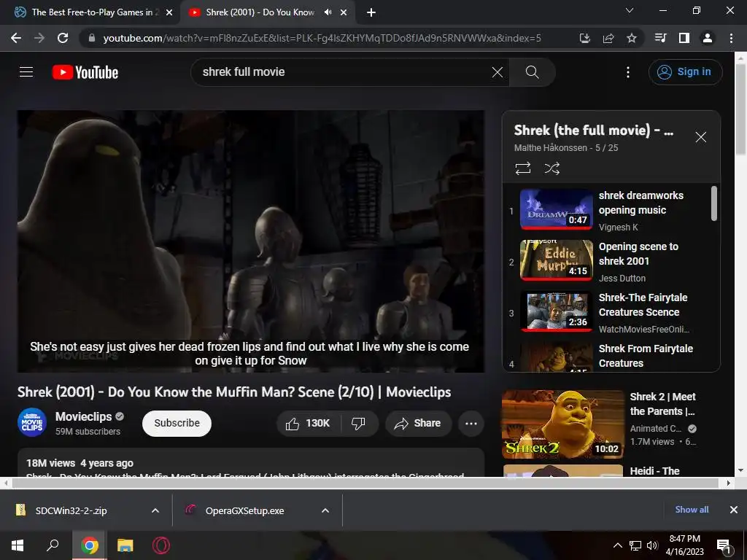Open a new browser tab
The width and height of the screenshot is (747, 560).
371,12
